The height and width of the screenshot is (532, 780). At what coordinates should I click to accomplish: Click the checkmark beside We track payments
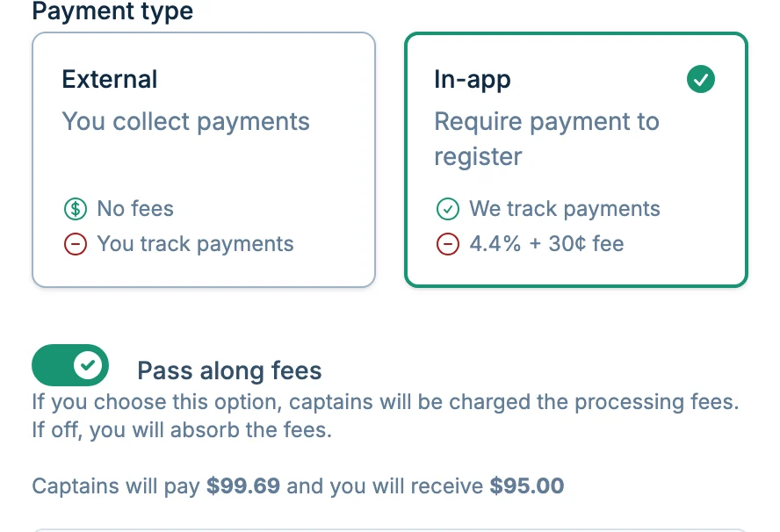[x=448, y=209]
